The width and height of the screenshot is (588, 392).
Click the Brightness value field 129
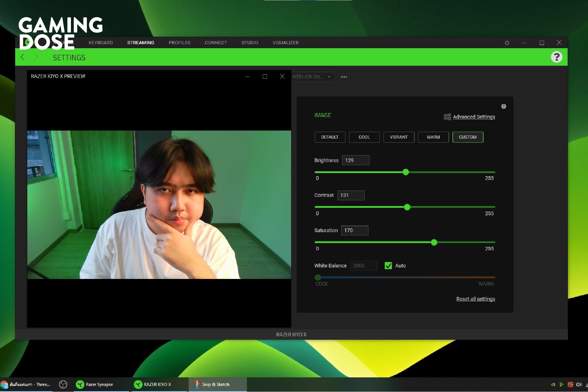356,160
